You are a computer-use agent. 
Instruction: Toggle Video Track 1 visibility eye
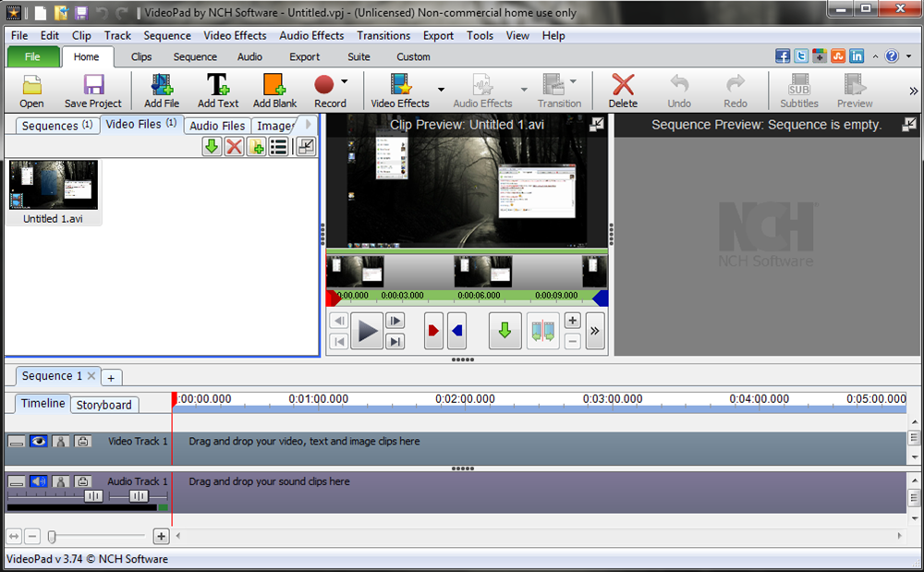click(38, 441)
